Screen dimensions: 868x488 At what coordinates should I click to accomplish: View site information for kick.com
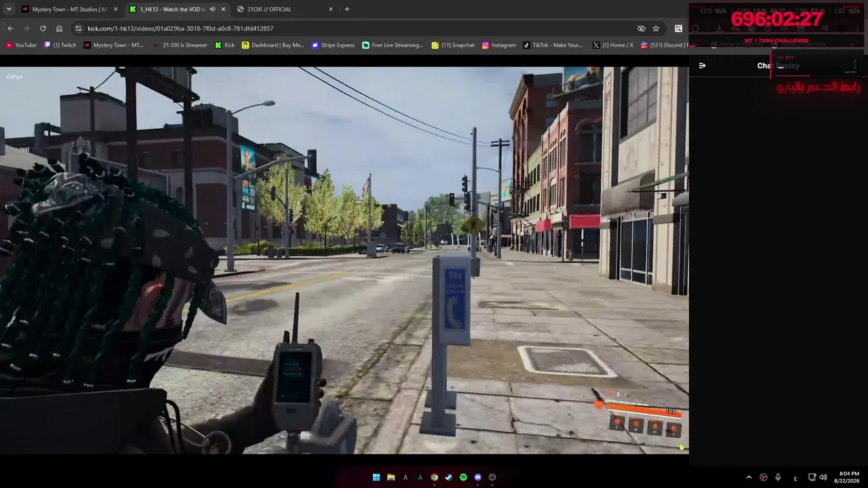[x=79, y=28]
